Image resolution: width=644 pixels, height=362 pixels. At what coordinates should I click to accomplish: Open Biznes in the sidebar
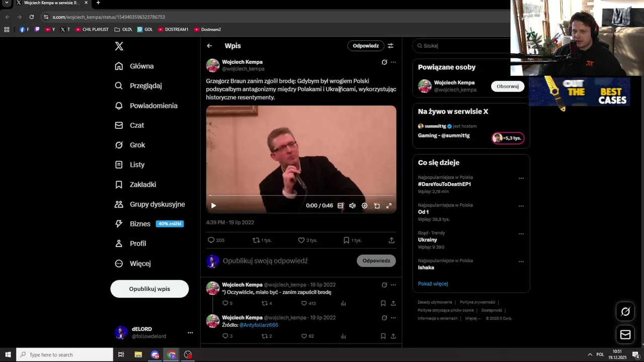point(149,224)
